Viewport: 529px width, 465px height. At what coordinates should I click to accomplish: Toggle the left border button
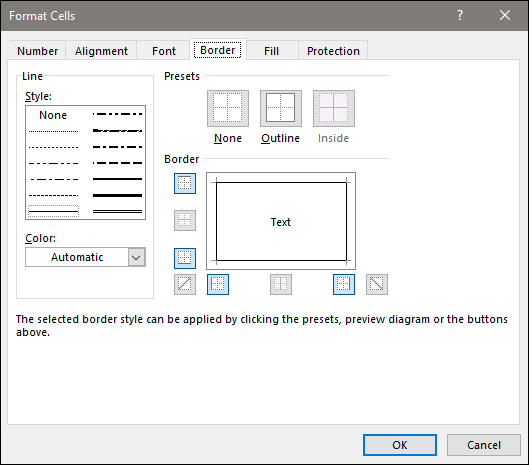tap(218, 284)
